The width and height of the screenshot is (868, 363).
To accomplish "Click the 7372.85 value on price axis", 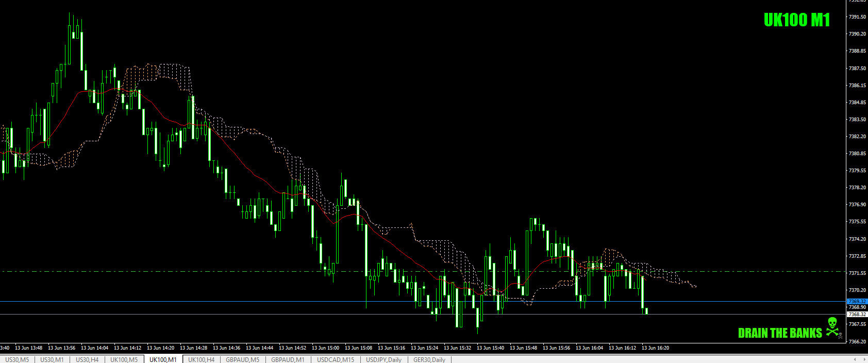I will [x=857, y=256].
